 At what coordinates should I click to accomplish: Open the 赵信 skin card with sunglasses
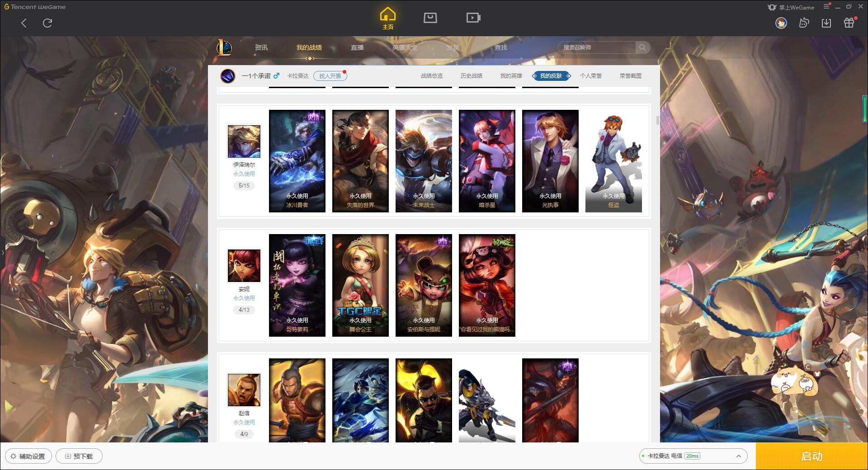tap(424, 400)
